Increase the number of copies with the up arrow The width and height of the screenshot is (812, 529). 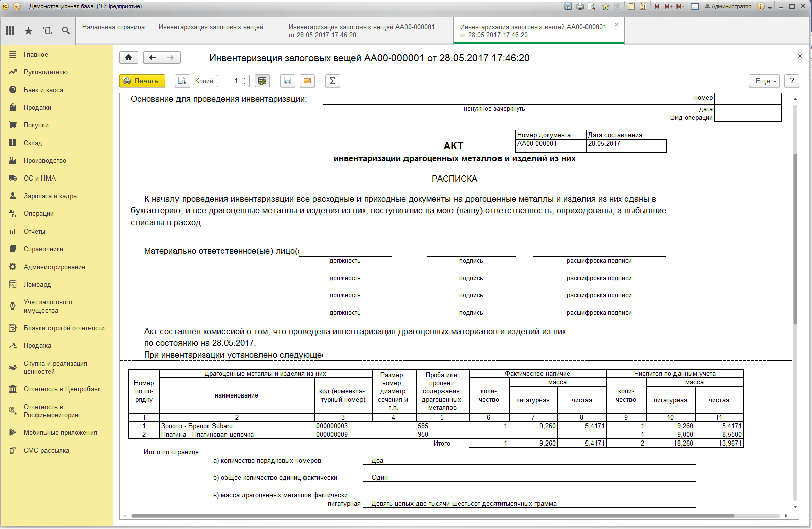(x=245, y=78)
